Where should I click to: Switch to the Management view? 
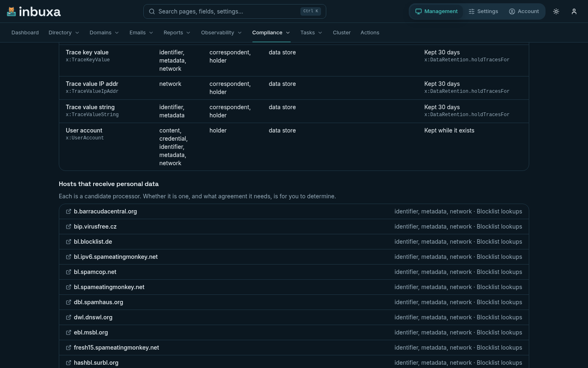(437, 11)
